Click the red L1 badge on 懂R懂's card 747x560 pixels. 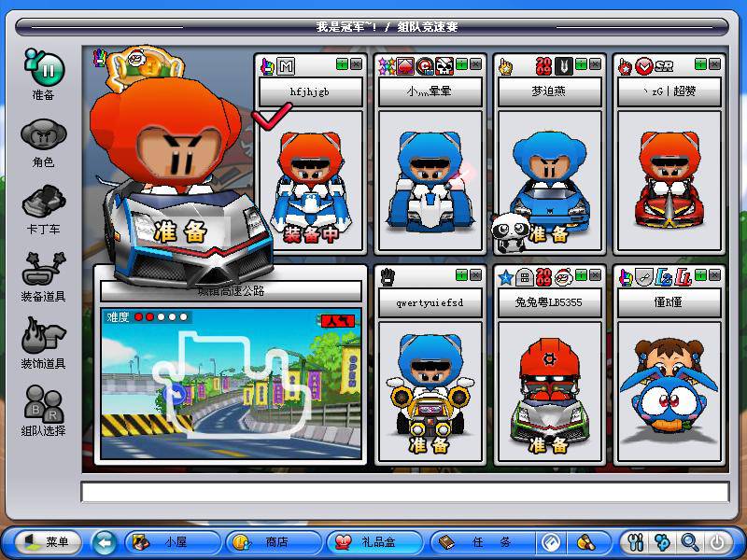tap(683, 276)
